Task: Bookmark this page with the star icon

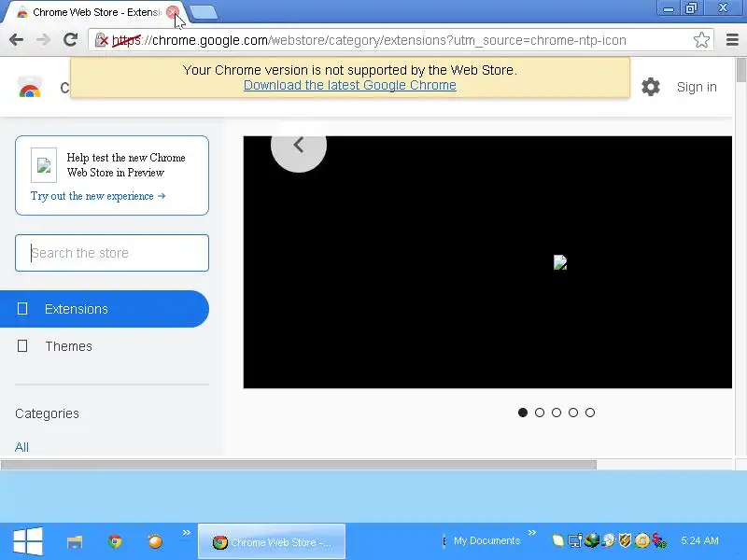Action: (x=701, y=40)
